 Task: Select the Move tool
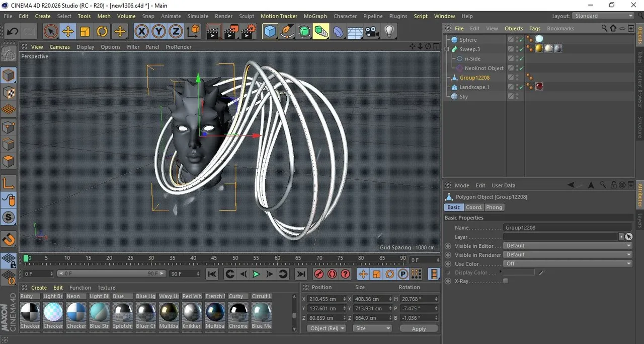pos(68,32)
